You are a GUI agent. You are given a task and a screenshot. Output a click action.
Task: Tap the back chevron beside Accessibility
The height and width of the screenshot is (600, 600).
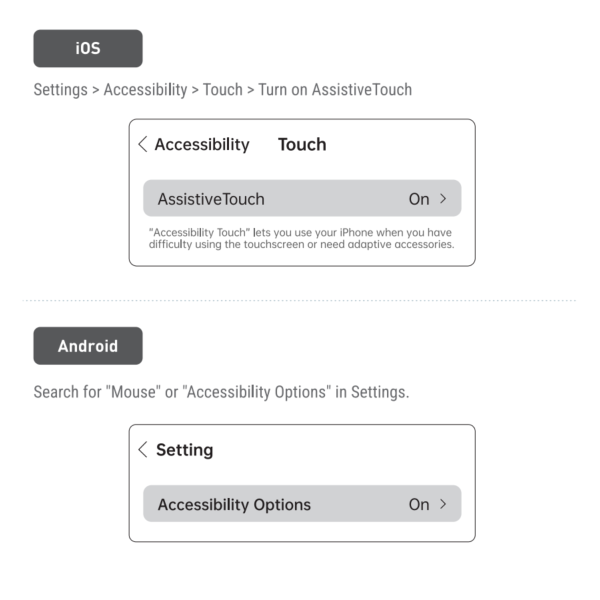coord(143,144)
